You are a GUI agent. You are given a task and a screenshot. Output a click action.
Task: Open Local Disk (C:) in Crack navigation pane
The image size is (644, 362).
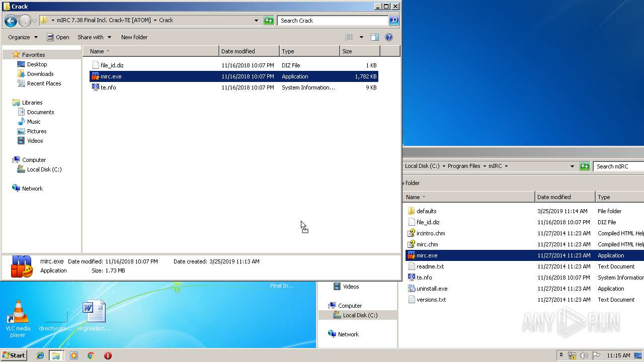tap(44, 169)
